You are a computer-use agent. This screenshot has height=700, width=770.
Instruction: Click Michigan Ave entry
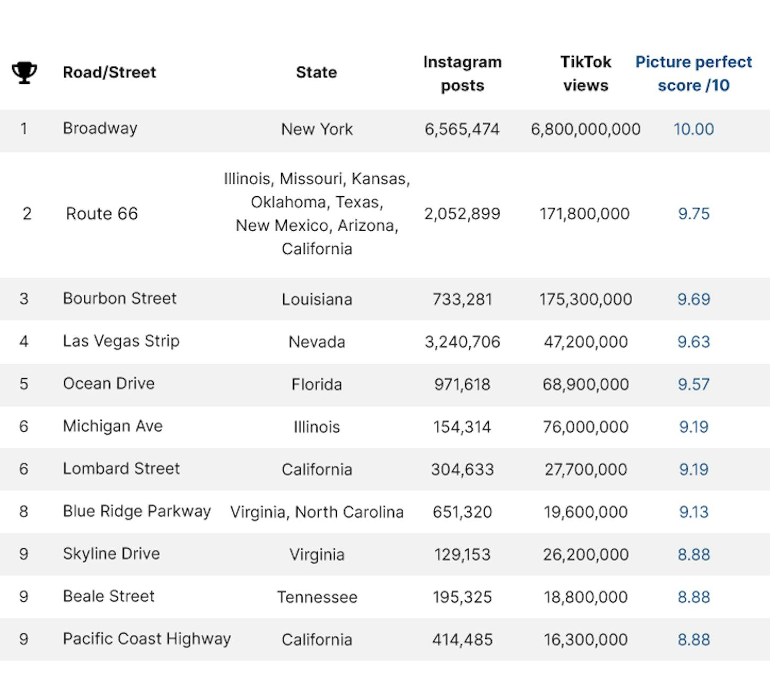pos(112,426)
